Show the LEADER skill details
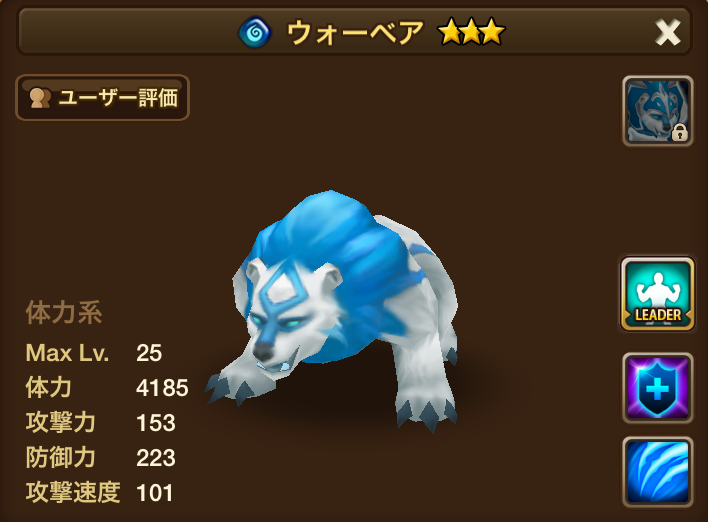This screenshot has width=708, height=522. [657, 294]
